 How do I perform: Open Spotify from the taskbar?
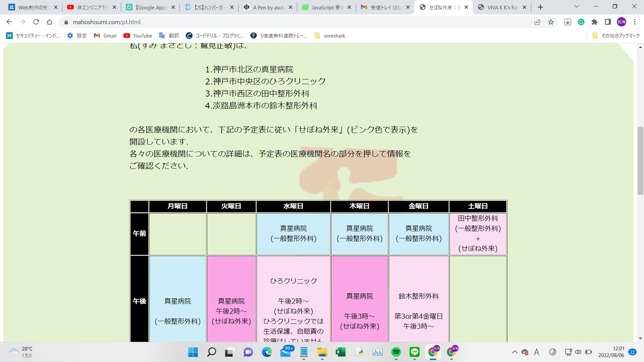(396, 352)
